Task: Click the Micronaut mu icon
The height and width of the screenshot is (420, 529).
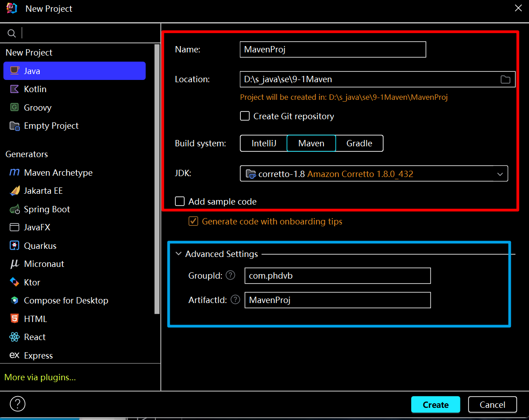Action: click(14, 264)
